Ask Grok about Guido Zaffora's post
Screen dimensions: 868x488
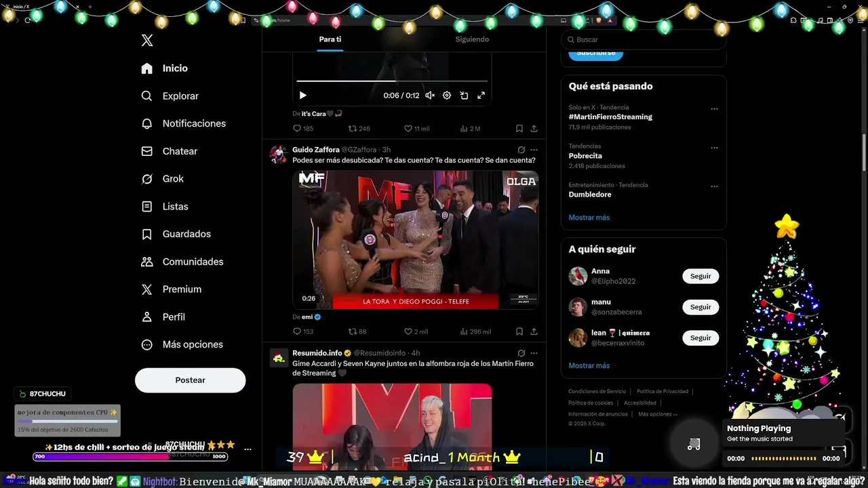click(521, 150)
